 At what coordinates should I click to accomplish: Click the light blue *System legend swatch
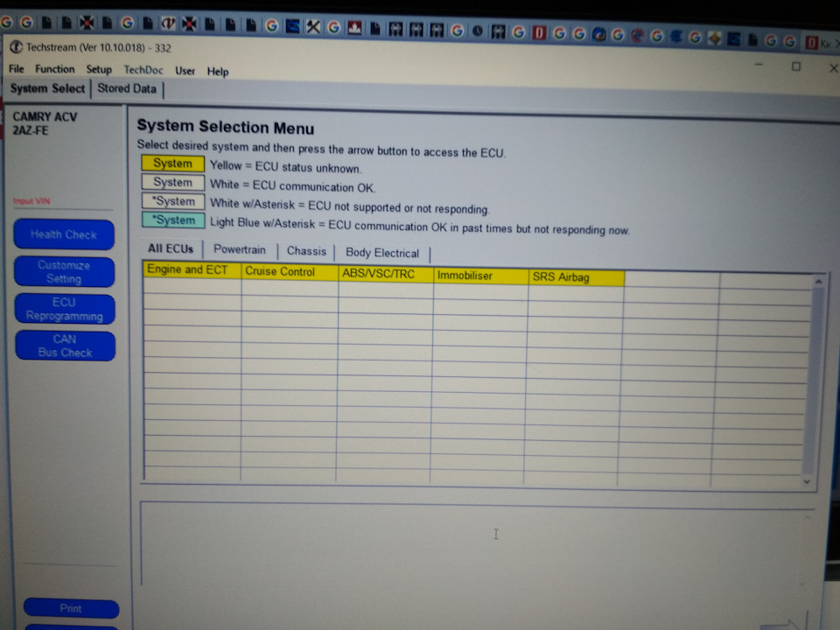[x=173, y=220]
